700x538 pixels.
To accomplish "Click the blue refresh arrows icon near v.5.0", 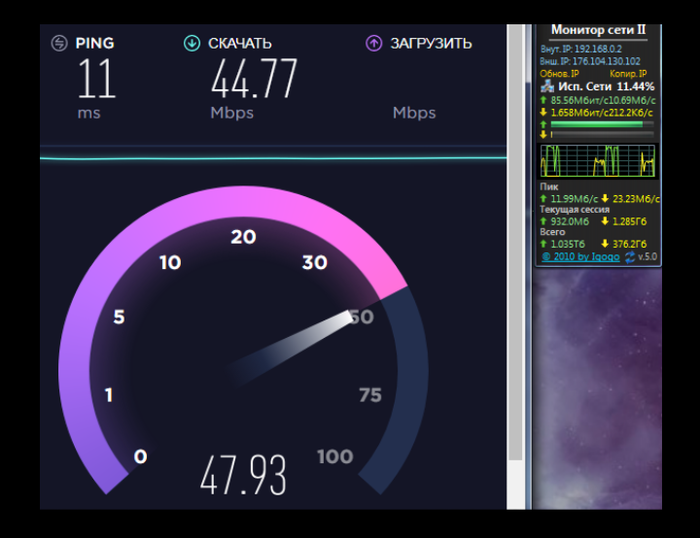I will 629,257.
